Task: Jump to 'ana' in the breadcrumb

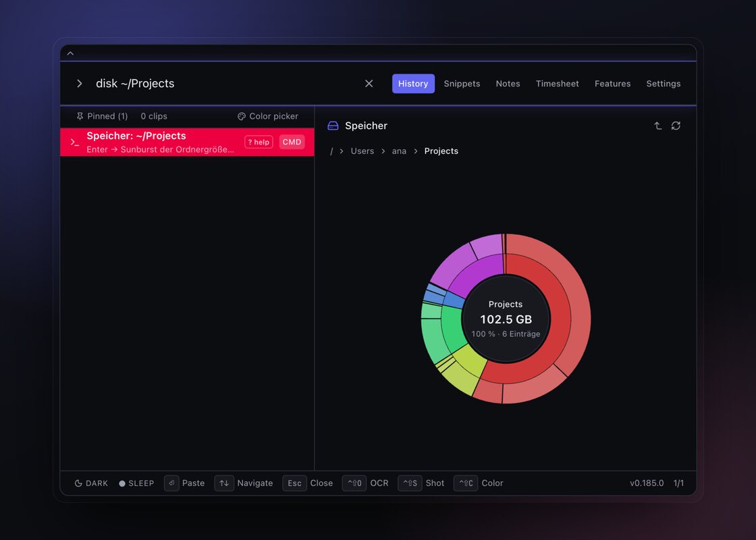Action: pyautogui.click(x=399, y=151)
